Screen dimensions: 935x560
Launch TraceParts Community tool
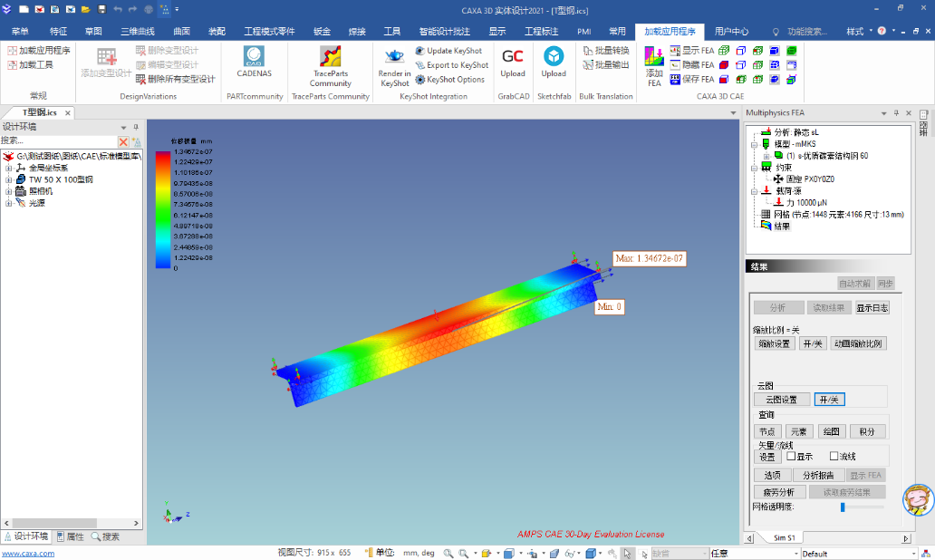330,57
